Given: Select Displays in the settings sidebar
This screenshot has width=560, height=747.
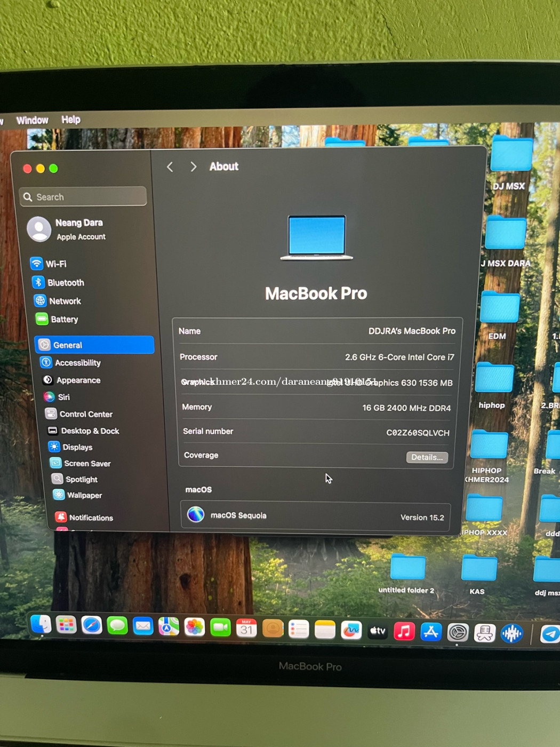Looking at the screenshot, I should pyautogui.click(x=70, y=447).
